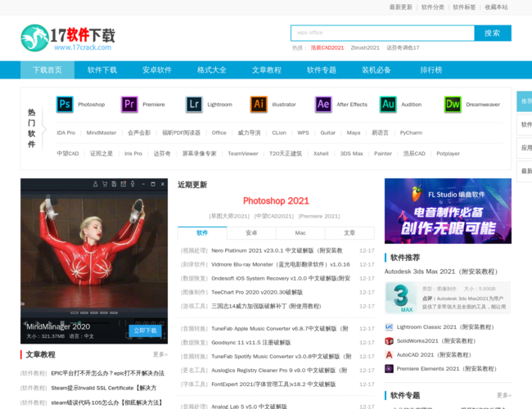Screen dimensions: 532x409
Task: Click the wps office search field
Action: pos(382,33)
